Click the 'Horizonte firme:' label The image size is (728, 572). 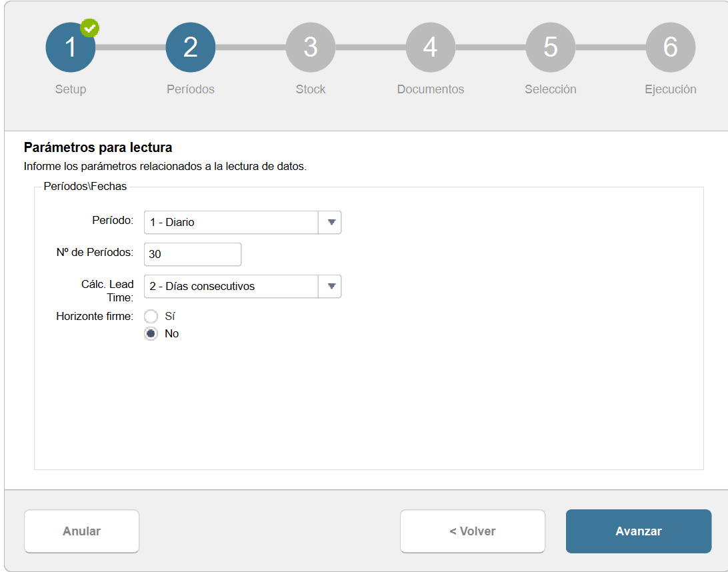click(95, 316)
